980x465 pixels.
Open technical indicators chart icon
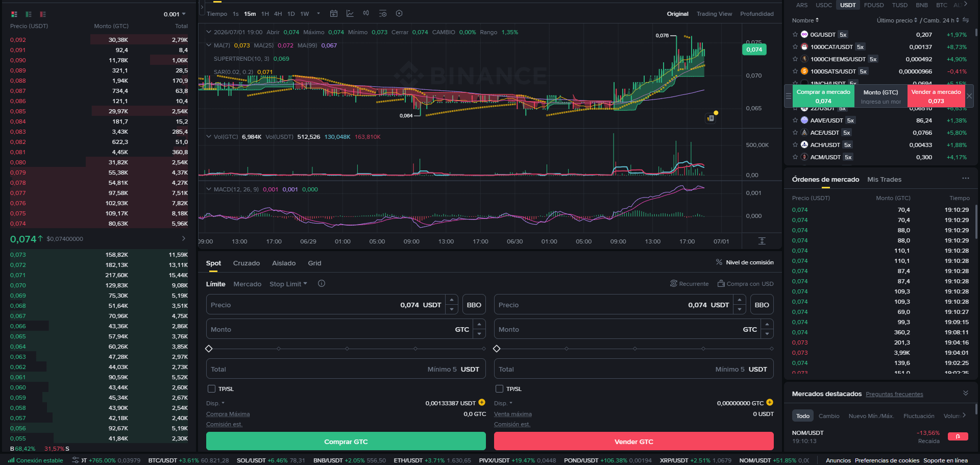(350, 14)
